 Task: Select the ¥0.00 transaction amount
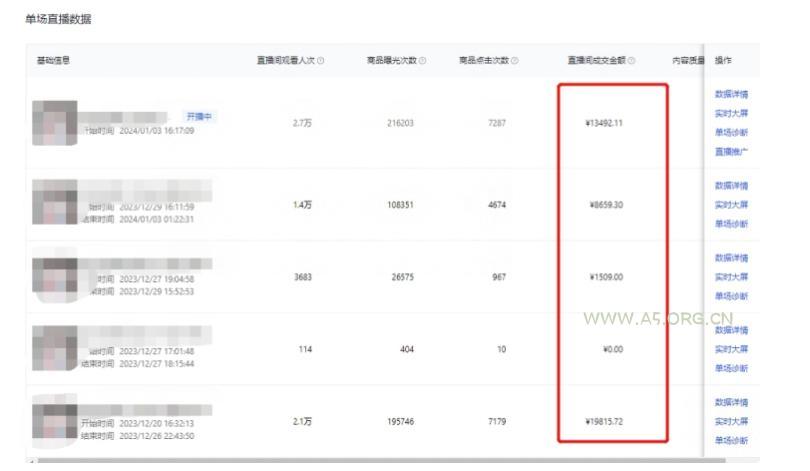(613, 349)
